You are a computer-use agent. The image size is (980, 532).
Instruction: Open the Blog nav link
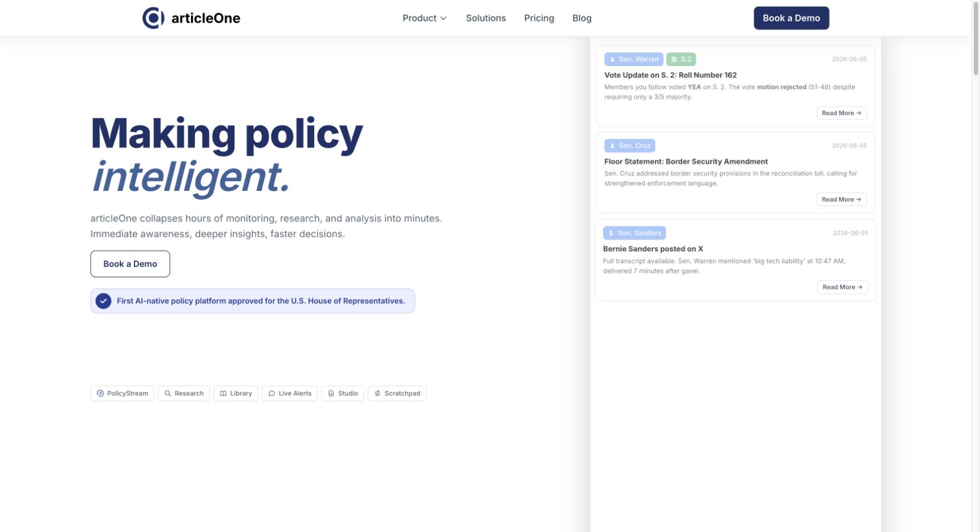pos(582,18)
